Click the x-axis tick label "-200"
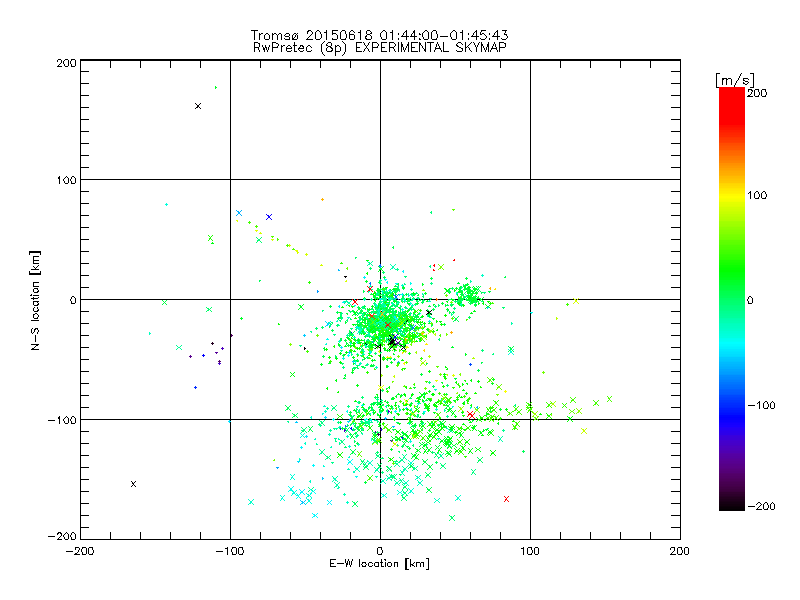 click(80, 551)
